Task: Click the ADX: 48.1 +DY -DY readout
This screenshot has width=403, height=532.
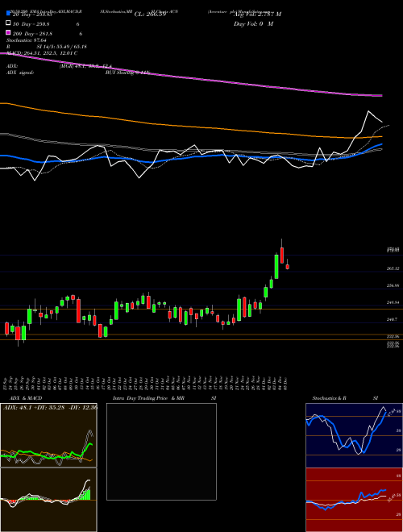Action: tap(50, 408)
